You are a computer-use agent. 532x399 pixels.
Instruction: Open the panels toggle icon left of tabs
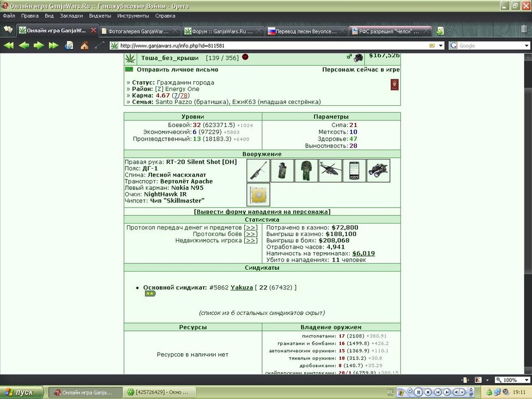8,30
